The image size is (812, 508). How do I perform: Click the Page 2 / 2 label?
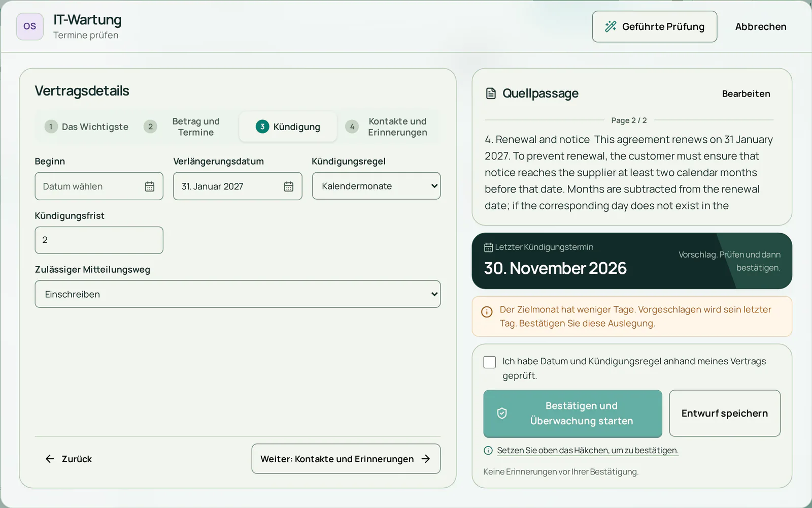coord(629,120)
